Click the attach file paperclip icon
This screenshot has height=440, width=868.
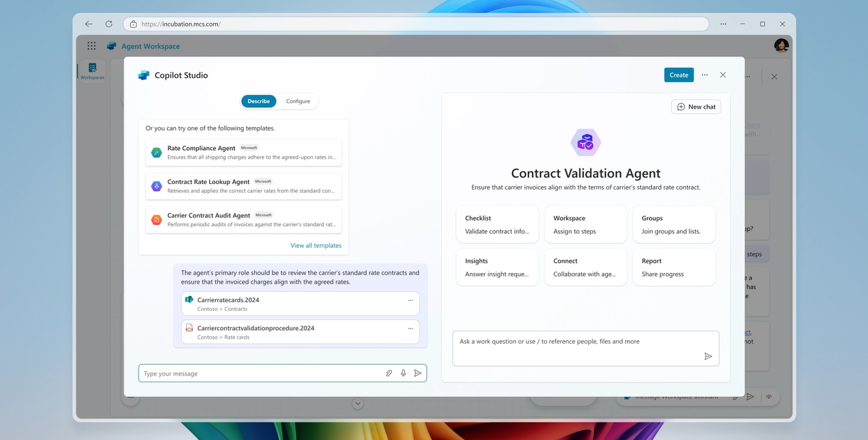click(389, 373)
